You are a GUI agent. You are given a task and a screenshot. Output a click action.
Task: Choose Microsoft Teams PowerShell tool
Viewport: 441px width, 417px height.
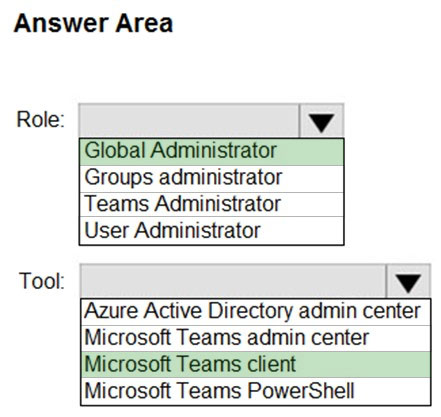[256, 391]
